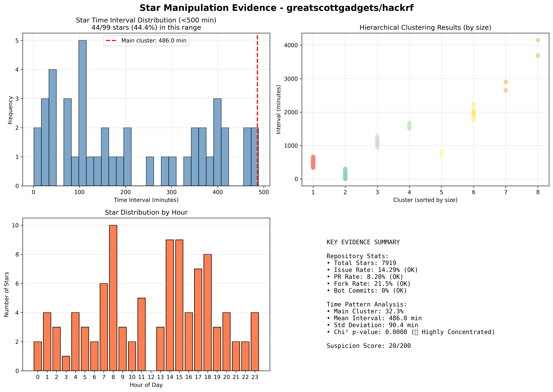Click the red dashed main cluster line

(x=257, y=109)
